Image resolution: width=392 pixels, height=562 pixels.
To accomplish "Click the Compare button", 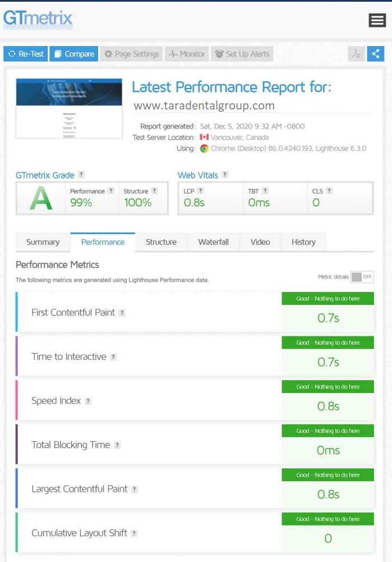I will pos(74,54).
